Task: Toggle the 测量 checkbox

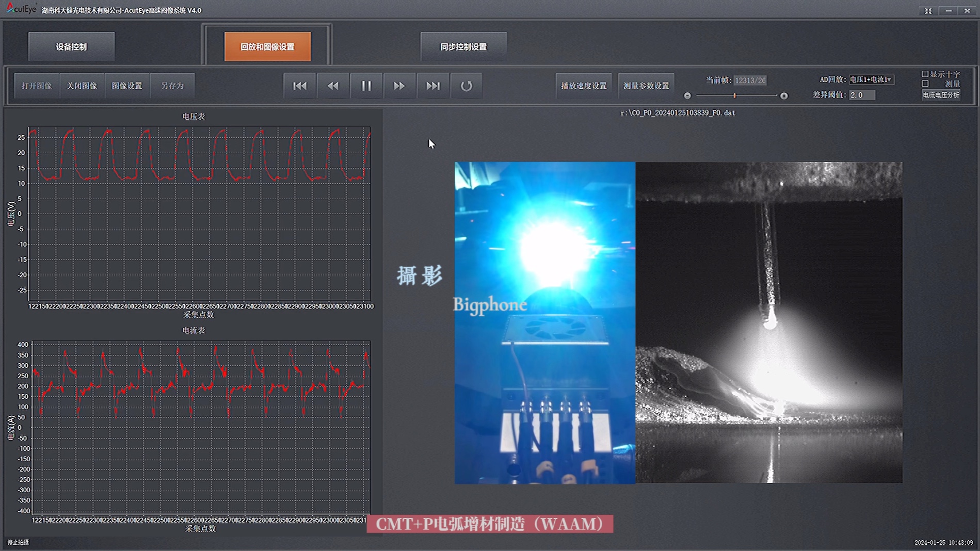Action: pos(925,84)
